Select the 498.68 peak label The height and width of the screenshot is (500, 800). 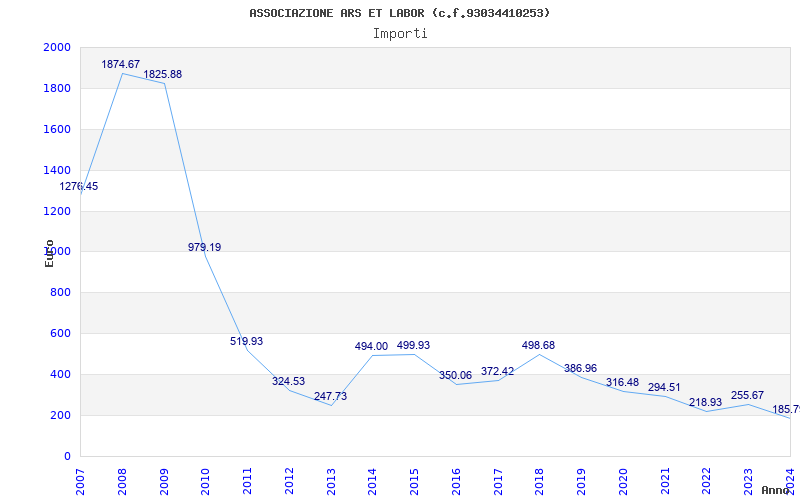coord(538,345)
